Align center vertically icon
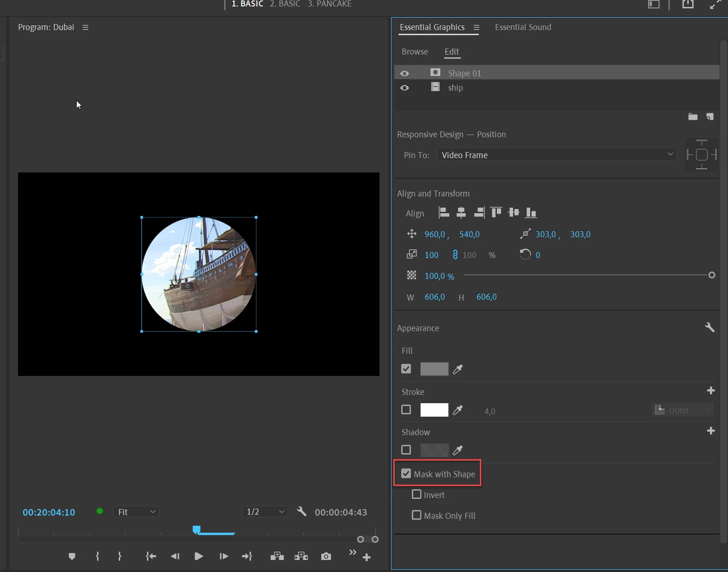The width and height of the screenshot is (728, 572). pyautogui.click(x=514, y=213)
